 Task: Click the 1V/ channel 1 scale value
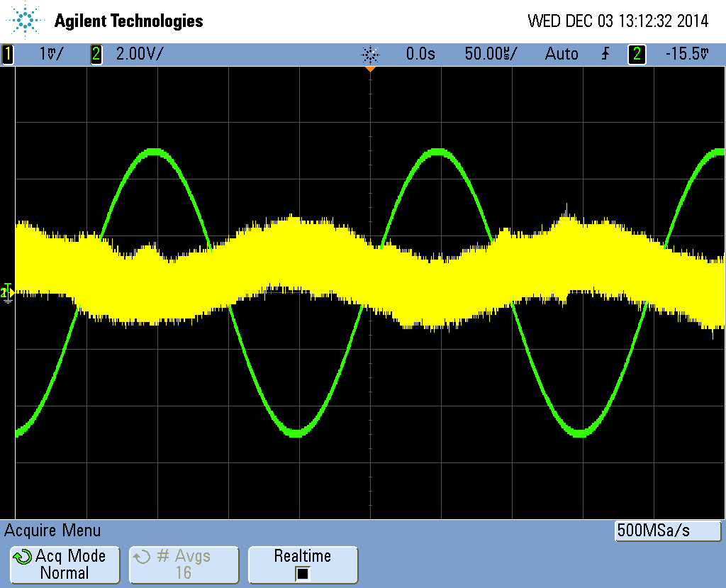[x=51, y=54]
